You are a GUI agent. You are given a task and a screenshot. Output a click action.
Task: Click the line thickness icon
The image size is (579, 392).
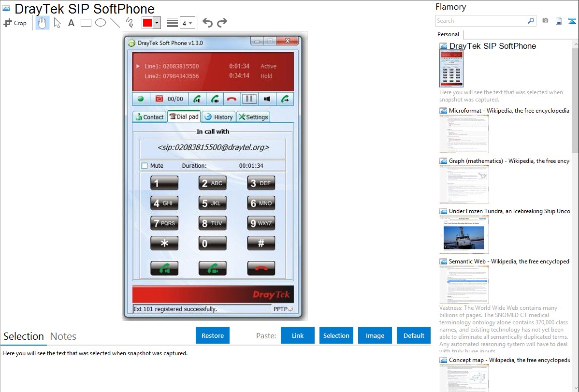[x=173, y=23]
